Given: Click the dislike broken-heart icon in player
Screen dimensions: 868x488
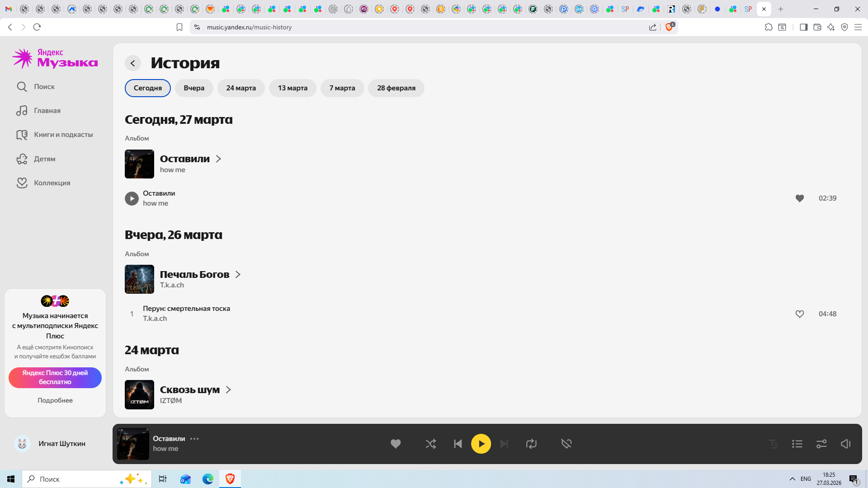Looking at the screenshot, I should 566,444.
